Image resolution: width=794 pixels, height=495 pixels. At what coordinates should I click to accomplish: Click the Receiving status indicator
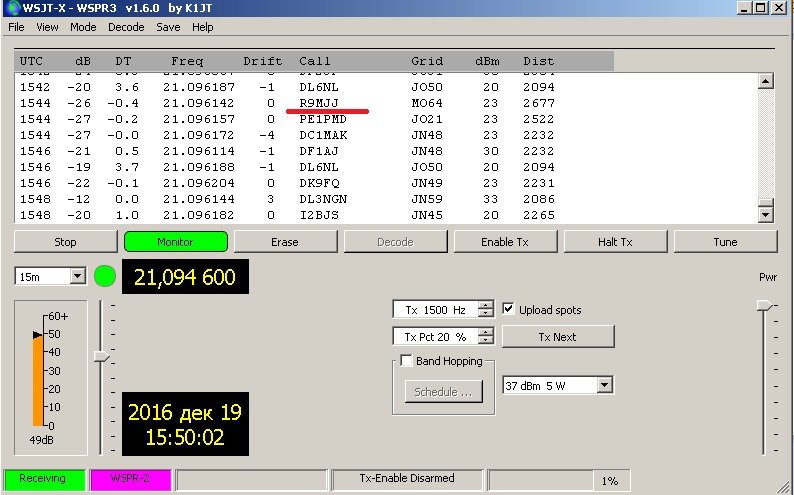(x=43, y=479)
